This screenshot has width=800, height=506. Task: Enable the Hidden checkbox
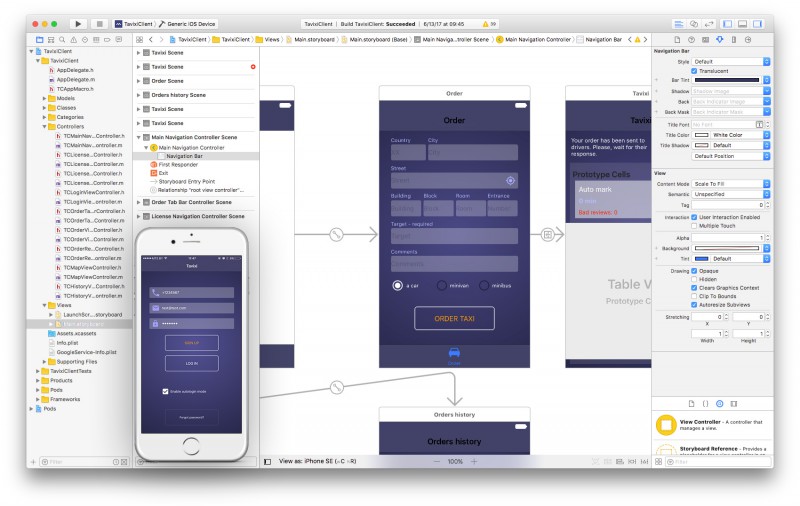point(694,279)
